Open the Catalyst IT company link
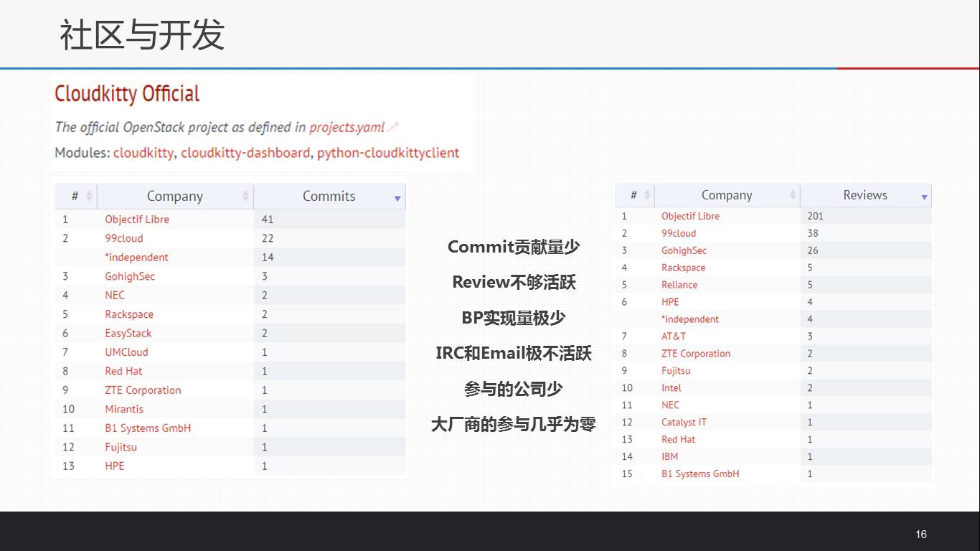Screen dimensions: 980x551 pyautogui.click(x=684, y=423)
